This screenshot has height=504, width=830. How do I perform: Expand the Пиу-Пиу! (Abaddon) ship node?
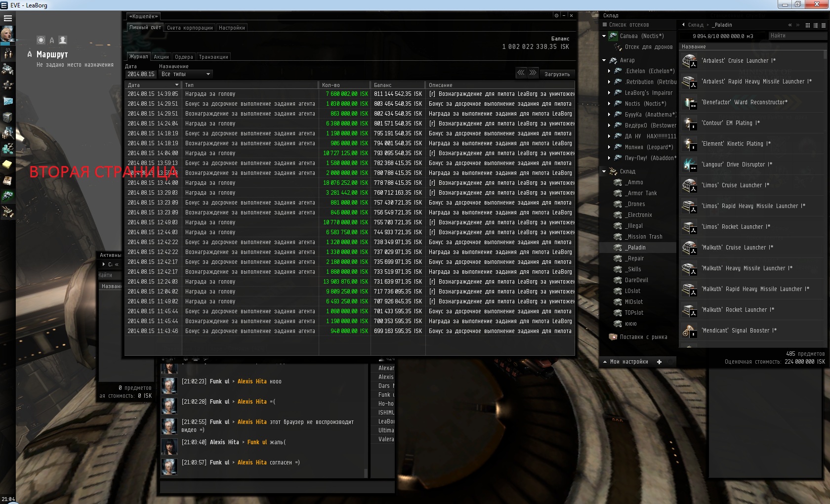click(x=609, y=158)
